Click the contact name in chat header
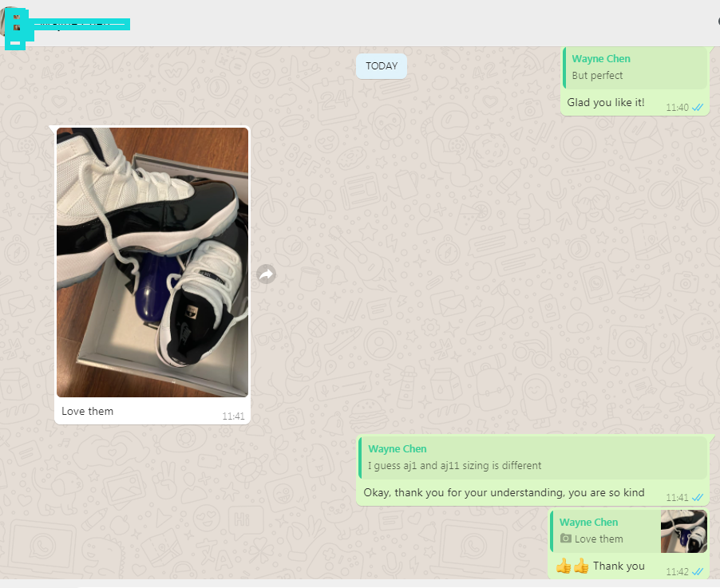The image size is (720, 588). point(80,24)
